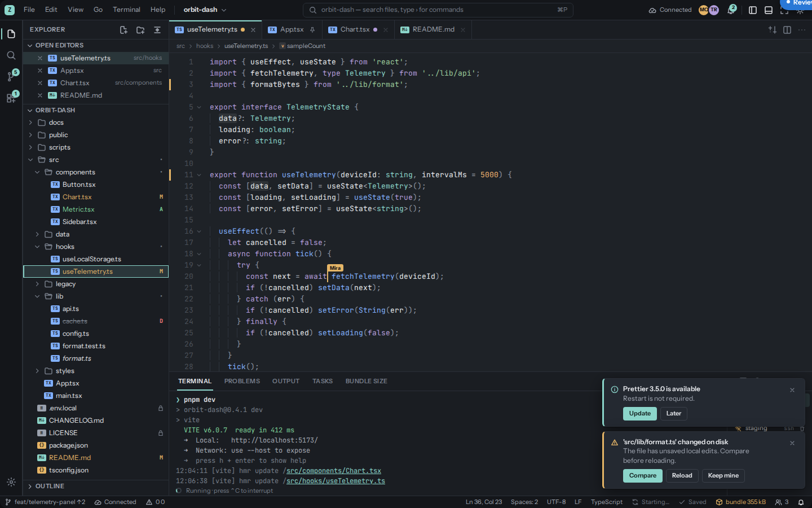Close the useTelemetry.ts tab

253,30
